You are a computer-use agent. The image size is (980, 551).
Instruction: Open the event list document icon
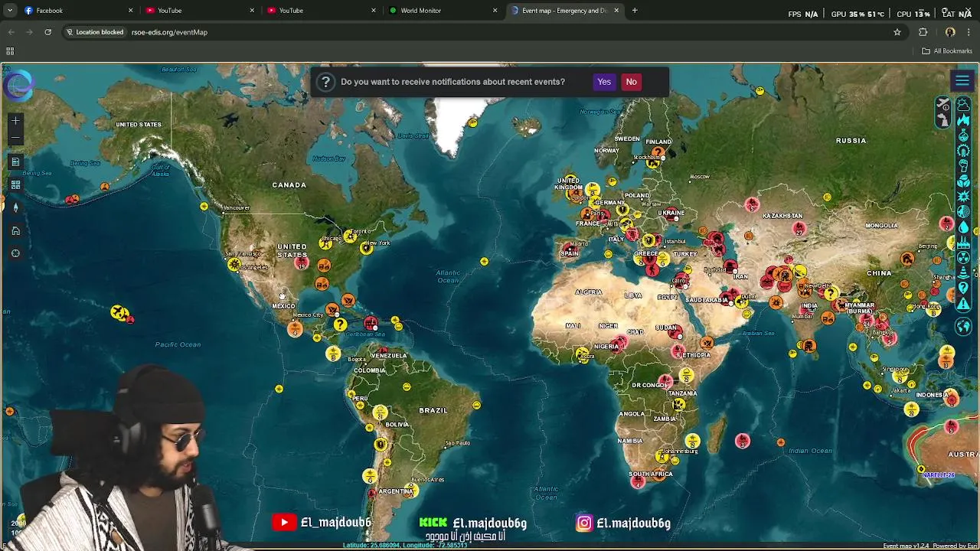15,161
